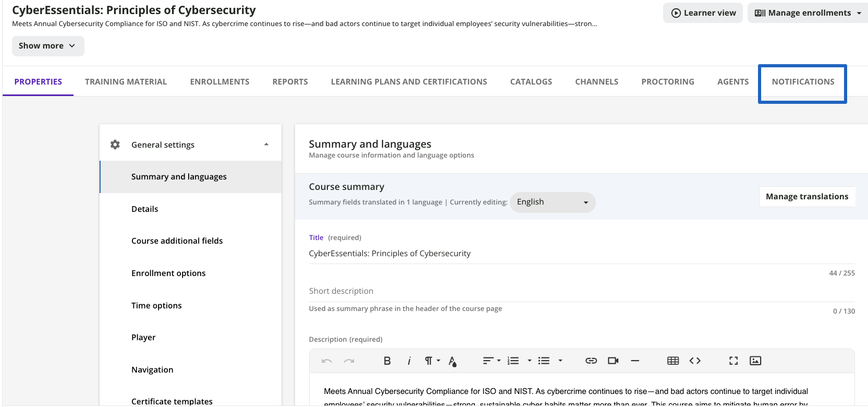
Task: Open the English language dropdown
Action: click(x=553, y=202)
